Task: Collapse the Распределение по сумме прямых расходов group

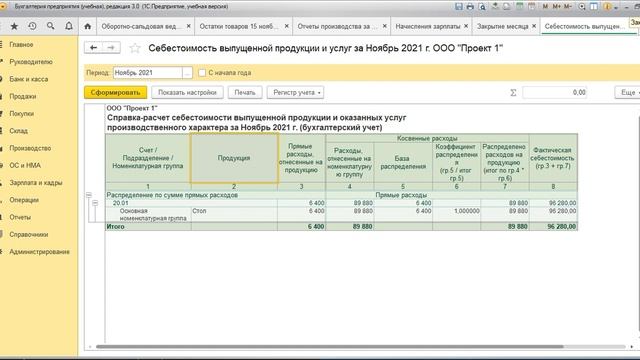Action: point(89,195)
